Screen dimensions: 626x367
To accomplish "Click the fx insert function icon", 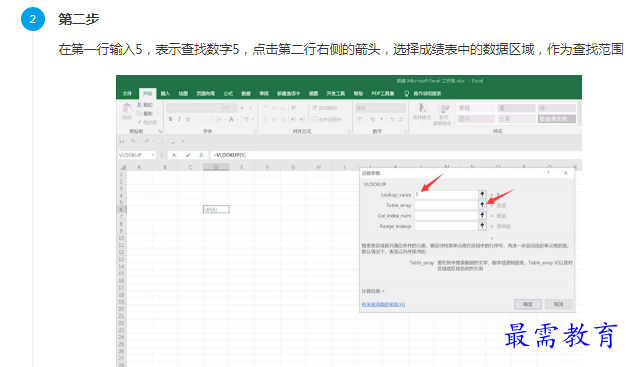I will point(202,155).
